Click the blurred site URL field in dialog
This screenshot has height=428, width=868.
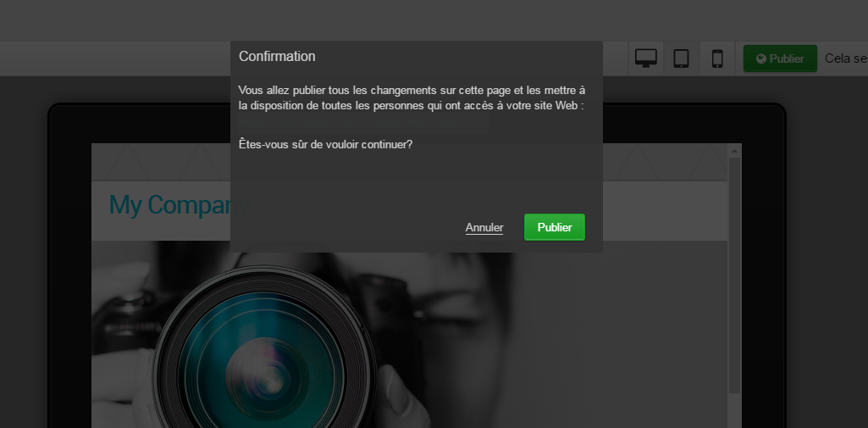click(x=364, y=125)
